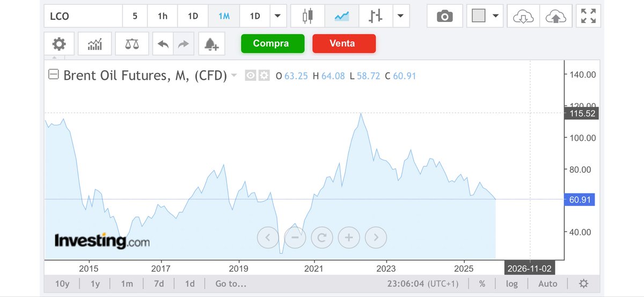Select the 1D button beside interval dropdown
The width and height of the screenshot is (644, 297).
pos(255,16)
